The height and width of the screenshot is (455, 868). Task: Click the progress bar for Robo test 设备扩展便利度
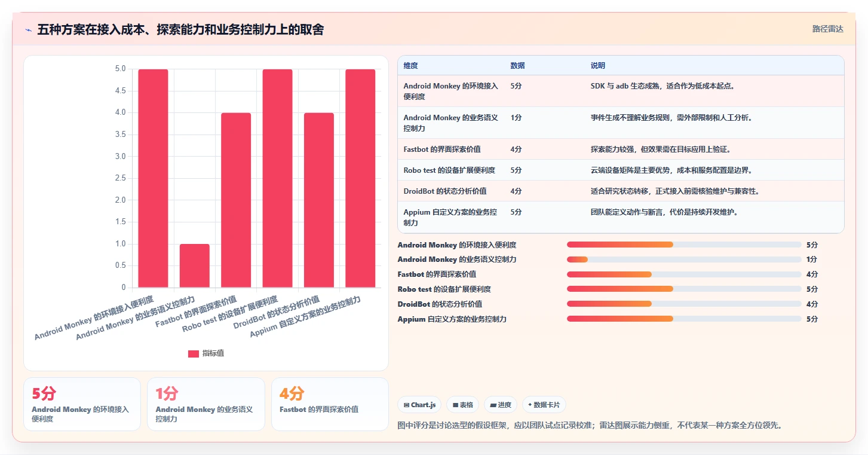coord(684,289)
